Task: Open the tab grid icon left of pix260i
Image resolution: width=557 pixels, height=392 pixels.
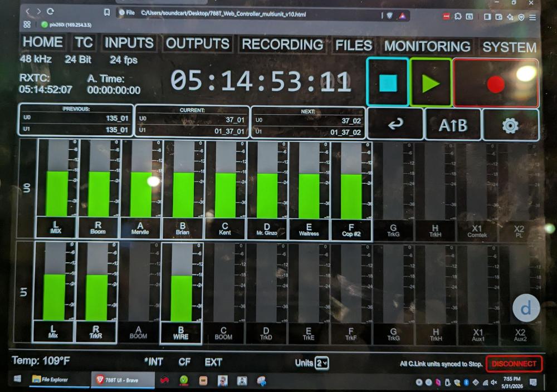Action: click(x=27, y=24)
